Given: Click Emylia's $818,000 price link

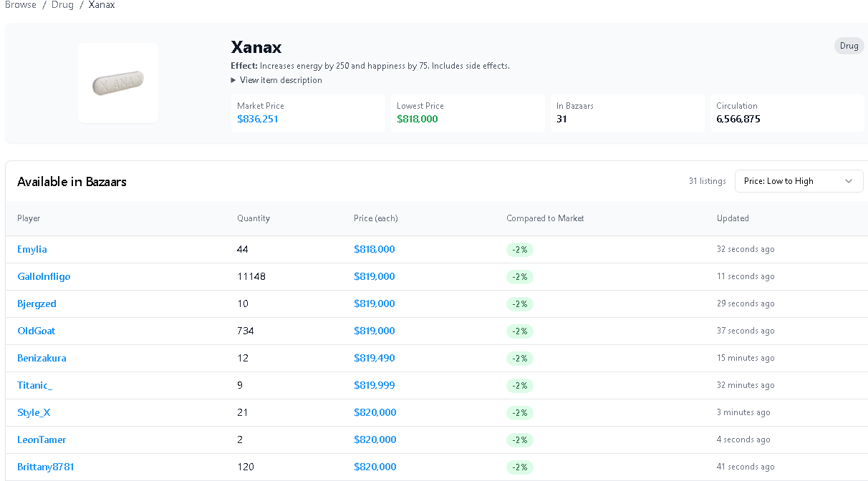Looking at the screenshot, I should (374, 249).
